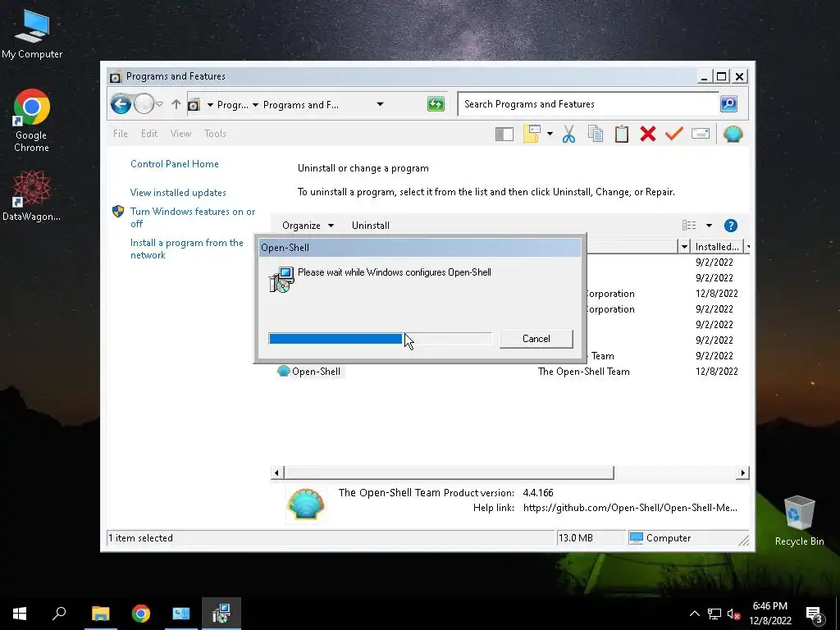Click the red X Delete toolbar icon

(x=648, y=134)
